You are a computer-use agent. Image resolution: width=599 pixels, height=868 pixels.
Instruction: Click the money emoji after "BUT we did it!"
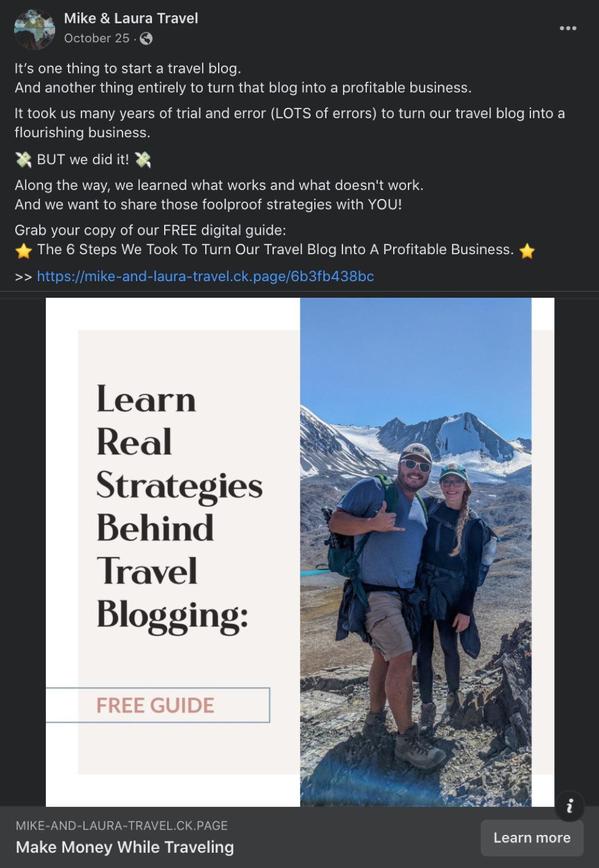[143, 160]
